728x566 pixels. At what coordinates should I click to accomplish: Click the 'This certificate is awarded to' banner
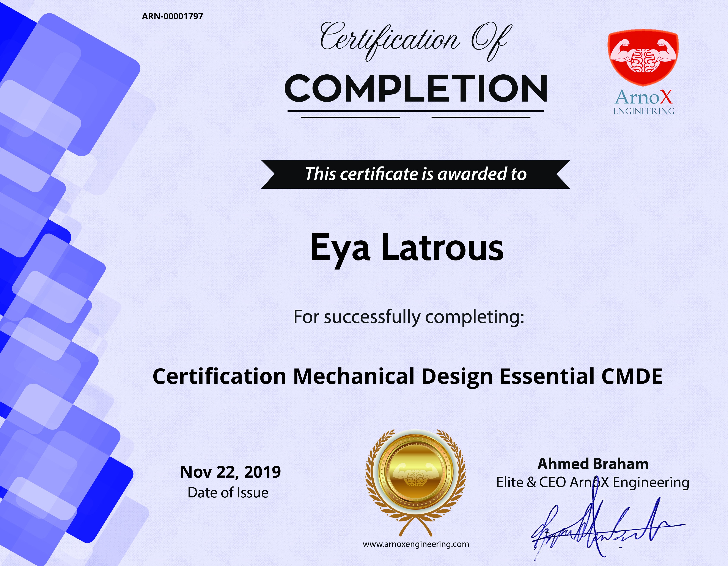(x=416, y=174)
